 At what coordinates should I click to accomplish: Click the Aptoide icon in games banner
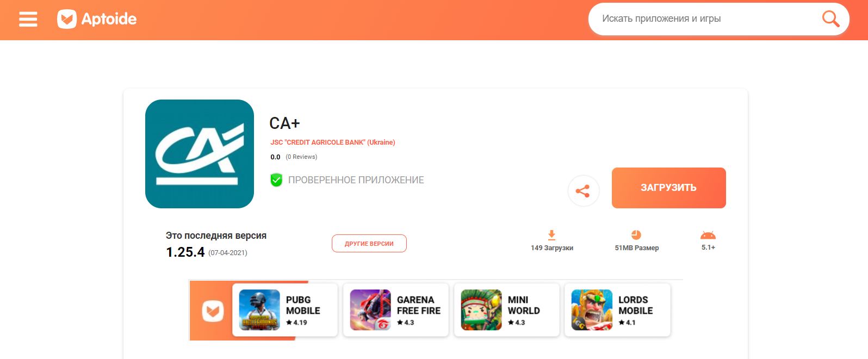click(213, 311)
